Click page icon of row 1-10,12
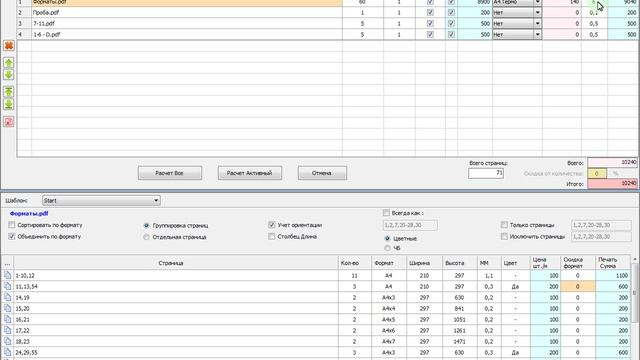 click(7, 276)
